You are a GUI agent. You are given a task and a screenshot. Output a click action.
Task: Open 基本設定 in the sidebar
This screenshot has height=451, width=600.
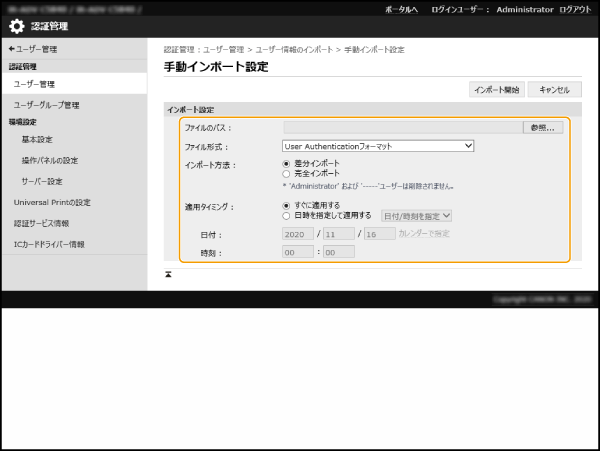click(37, 139)
